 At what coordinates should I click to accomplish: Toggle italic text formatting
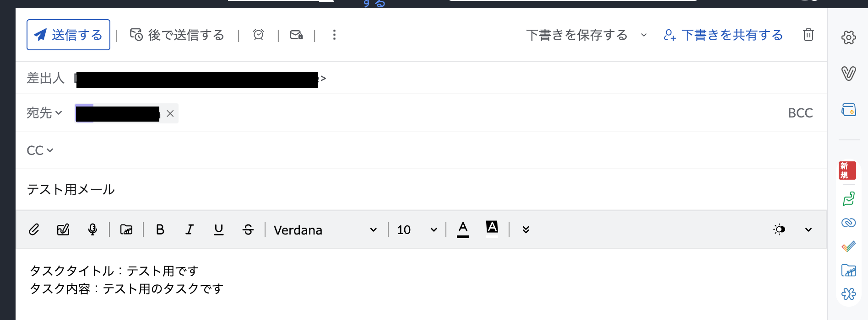point(190,229)
